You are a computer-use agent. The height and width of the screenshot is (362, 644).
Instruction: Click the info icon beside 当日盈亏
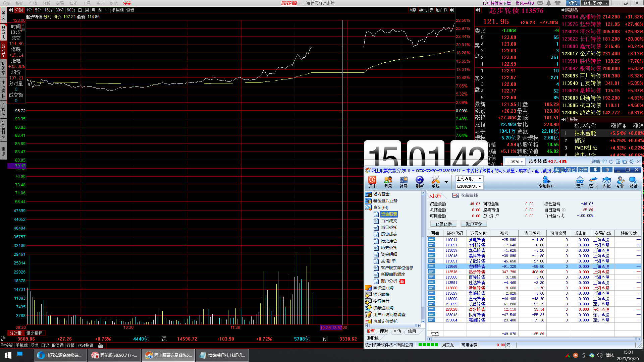(564, 210)
